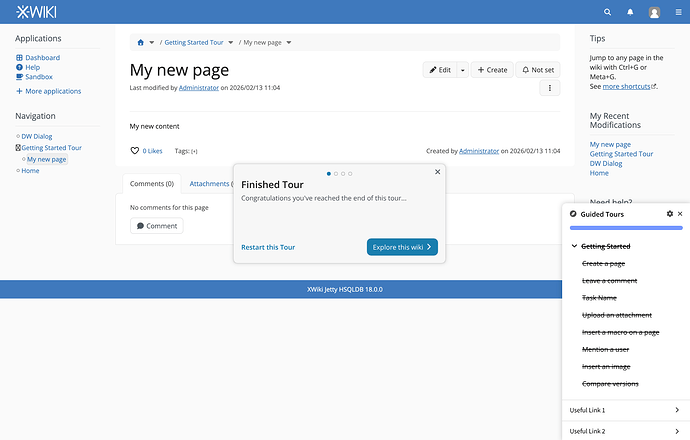The height and width of the screenshot is (440, 690).
Task: Open the Dashboard link
Action: [x=43, y=58]
